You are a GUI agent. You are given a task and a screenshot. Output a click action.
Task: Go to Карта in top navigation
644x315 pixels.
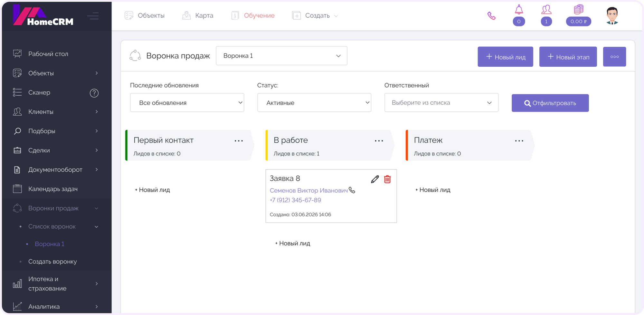(204, 15)
